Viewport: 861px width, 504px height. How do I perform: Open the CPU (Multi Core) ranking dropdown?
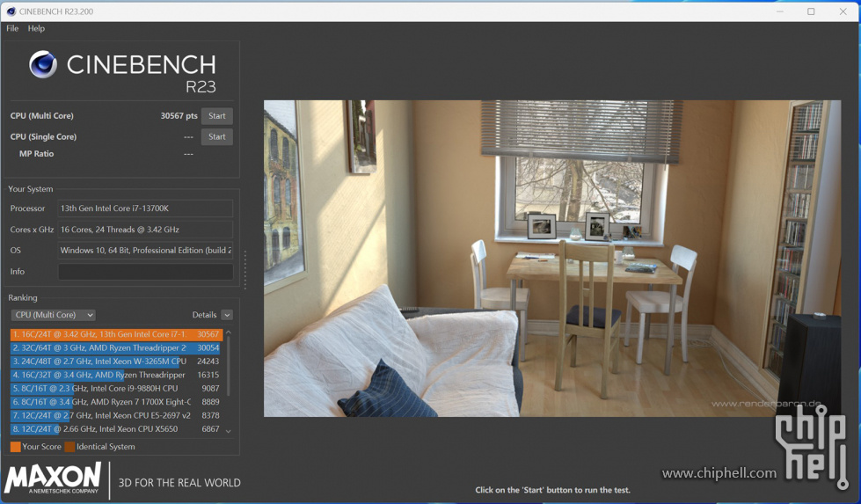[54, 315]
